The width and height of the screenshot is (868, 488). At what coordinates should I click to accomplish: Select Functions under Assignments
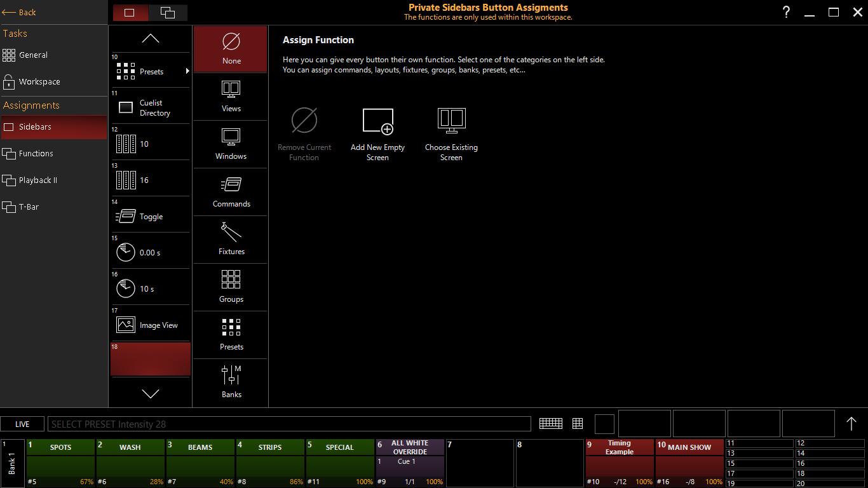click(53, 154)
